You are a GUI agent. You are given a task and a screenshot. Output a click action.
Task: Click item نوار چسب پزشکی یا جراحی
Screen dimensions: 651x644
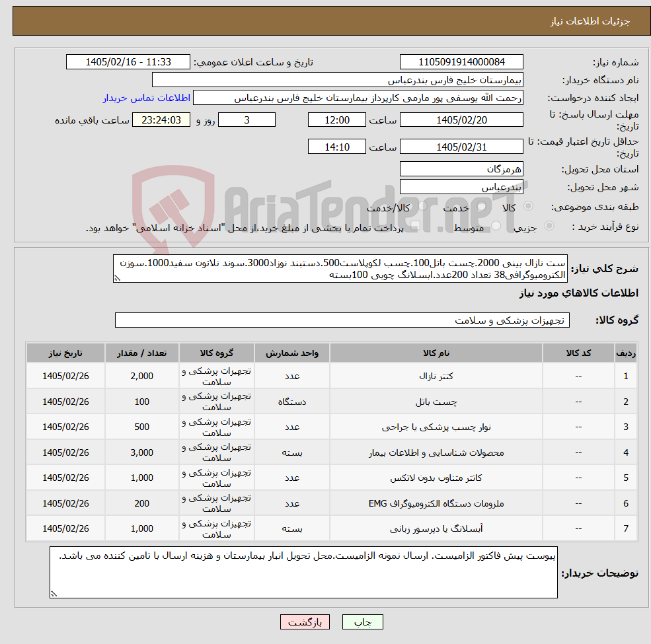click(436, 427)
